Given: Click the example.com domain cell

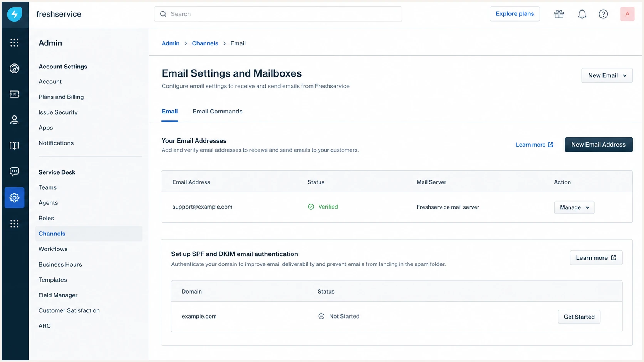Looking at the screenshot, I should pyautogui.click(x=199, y=316).
